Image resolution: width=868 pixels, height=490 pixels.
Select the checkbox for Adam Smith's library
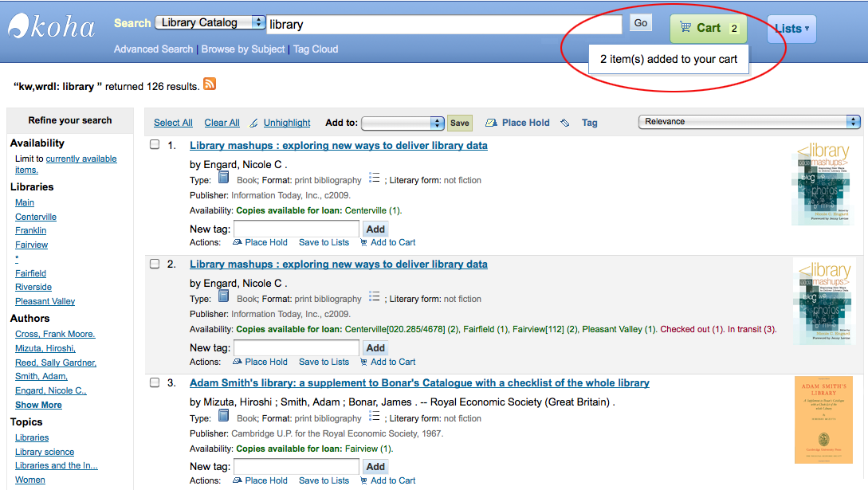(x=155, y=382)
